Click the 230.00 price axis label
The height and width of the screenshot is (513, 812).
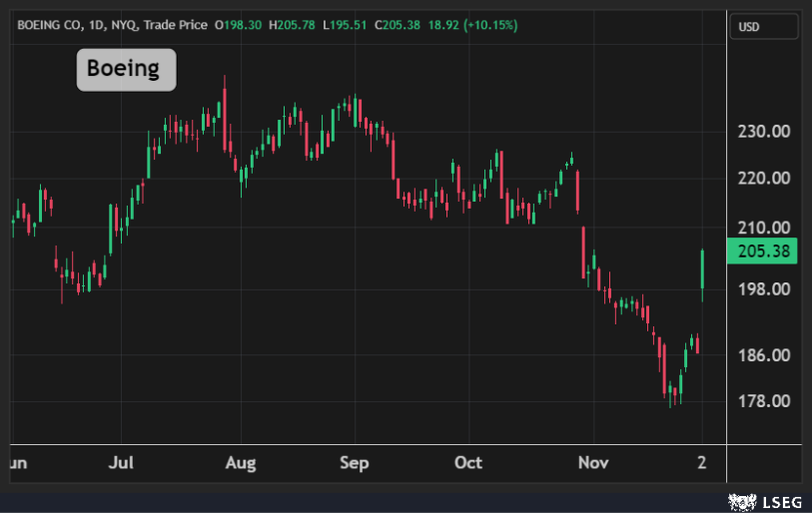coord(764,132)
